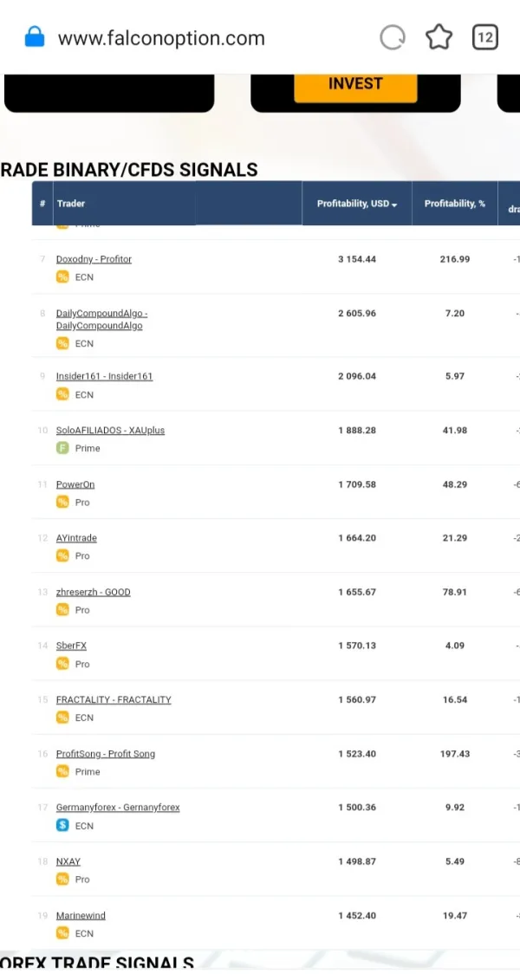Open the tab switcher showing 12 tabs
The height and width of the screenshot is (980, 520).
point(484,37)
